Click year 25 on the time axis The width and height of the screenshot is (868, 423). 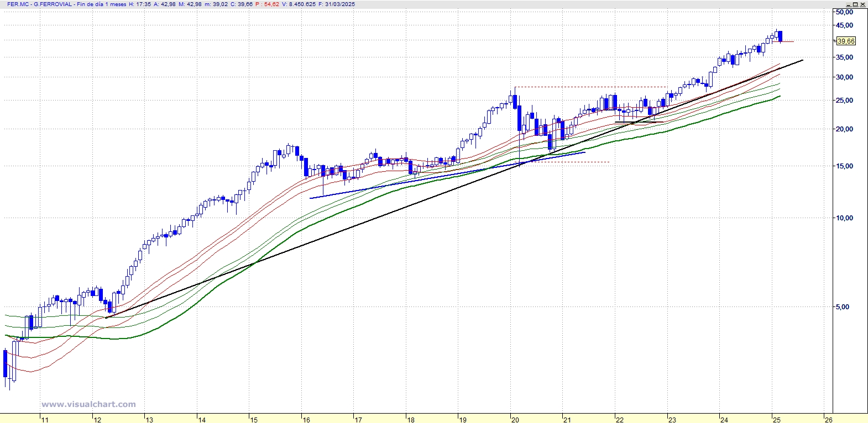click(x=776, y=420)
